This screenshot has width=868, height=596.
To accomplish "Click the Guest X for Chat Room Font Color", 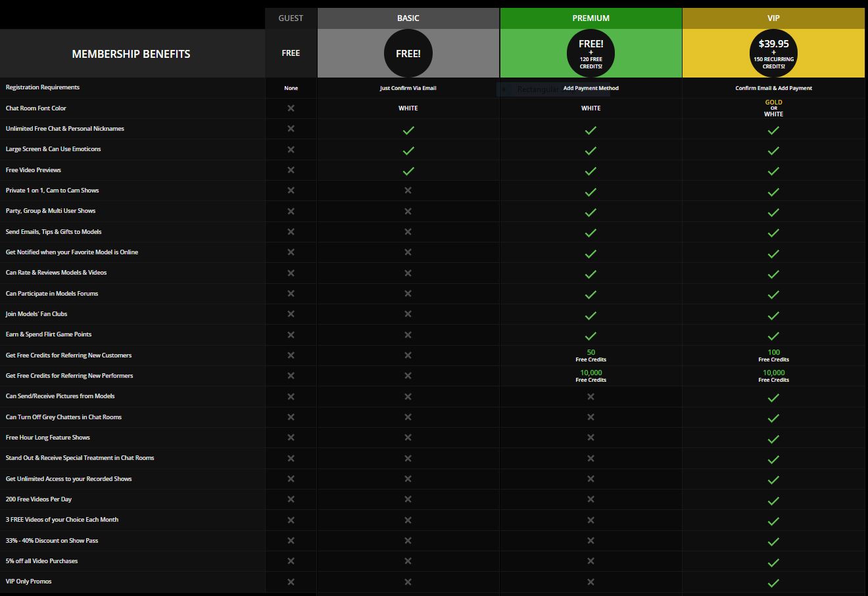I will click(291, 108).
